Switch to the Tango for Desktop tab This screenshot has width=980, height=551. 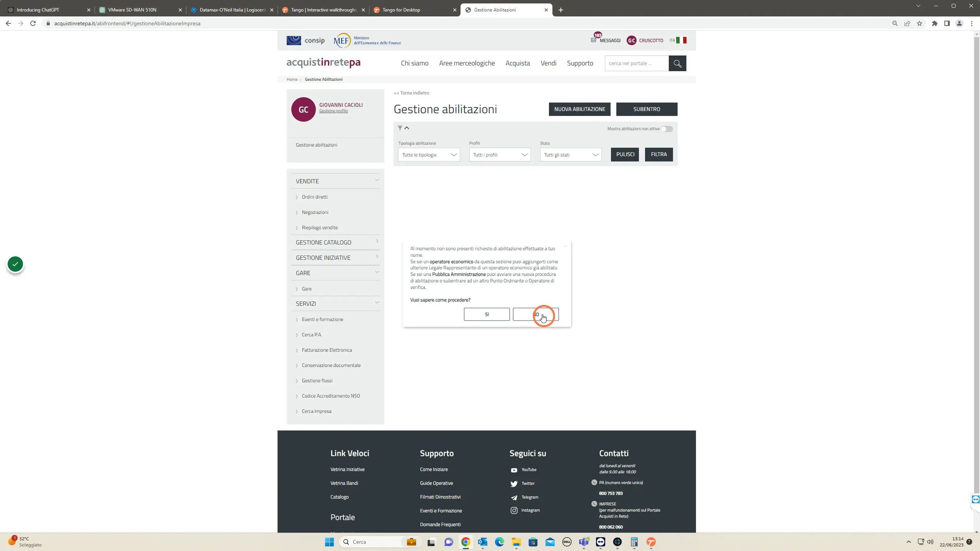[415, 10]
